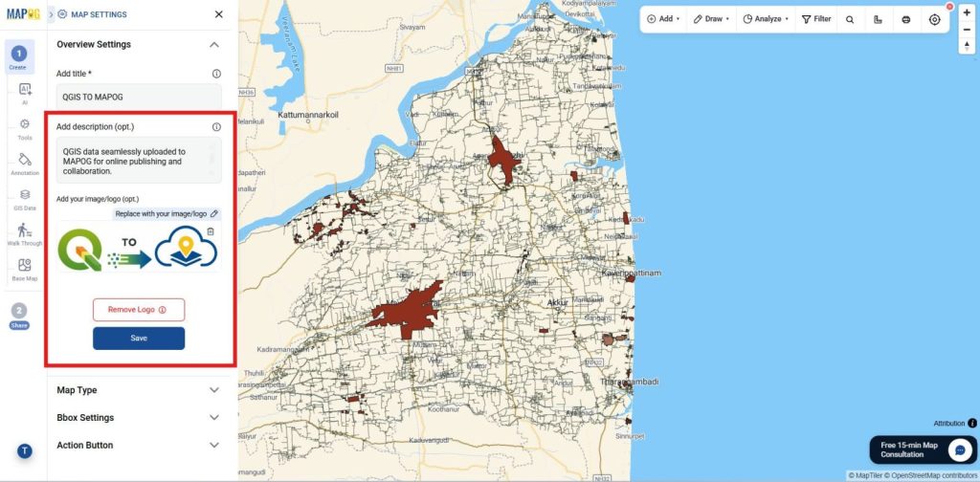Click the Kaverippattinam map label
The height and width of the screenshot is (482, 980).
(x=631, y=274)
